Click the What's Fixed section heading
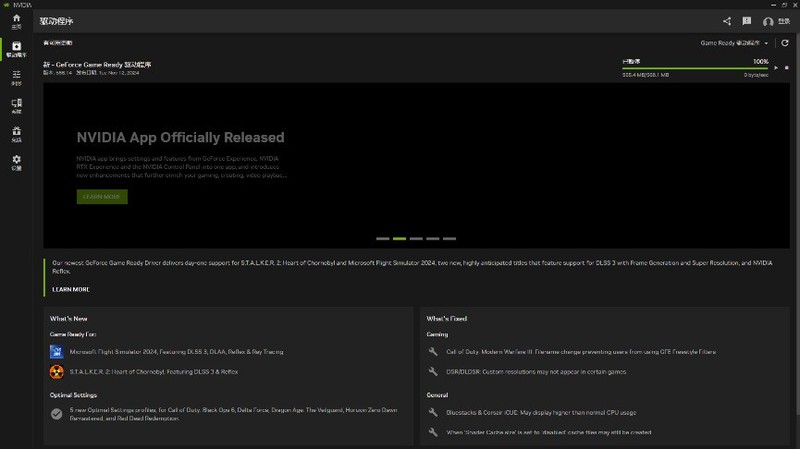This screenshot has width=800, height=449. coord(447,318)
